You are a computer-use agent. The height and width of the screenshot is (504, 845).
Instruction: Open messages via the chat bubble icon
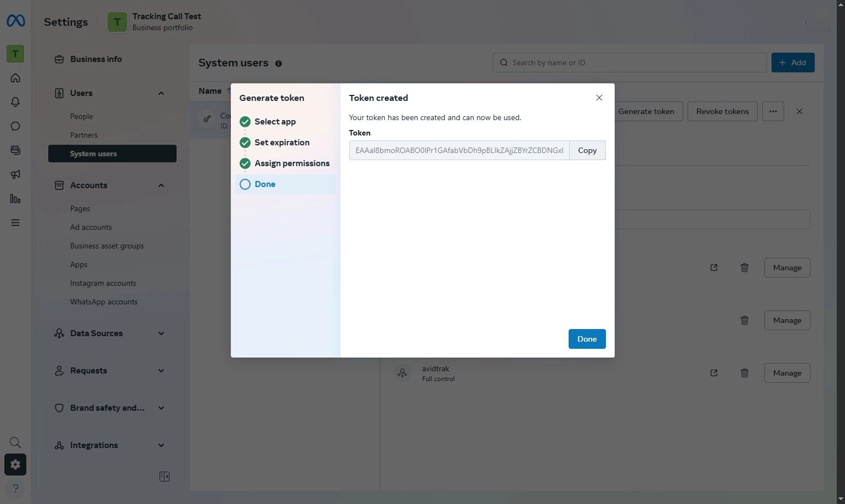click(15, 126)
